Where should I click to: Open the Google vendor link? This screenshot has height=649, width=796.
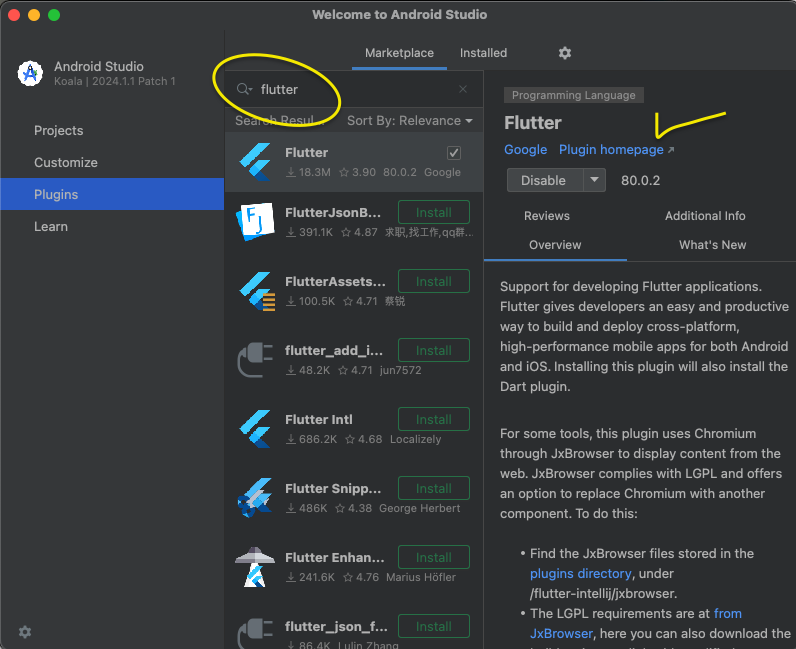(x=525, y=150)
